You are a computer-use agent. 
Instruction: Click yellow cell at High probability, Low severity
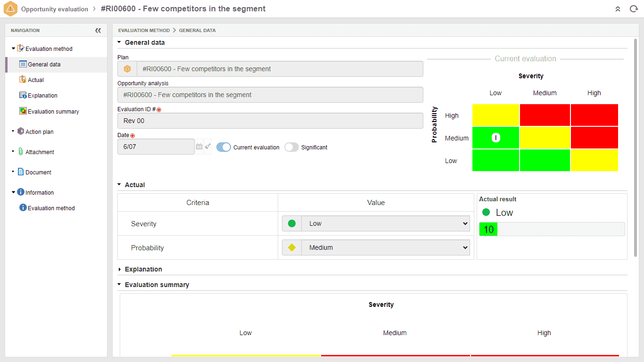pyautogui.click(x=495, y=115)
